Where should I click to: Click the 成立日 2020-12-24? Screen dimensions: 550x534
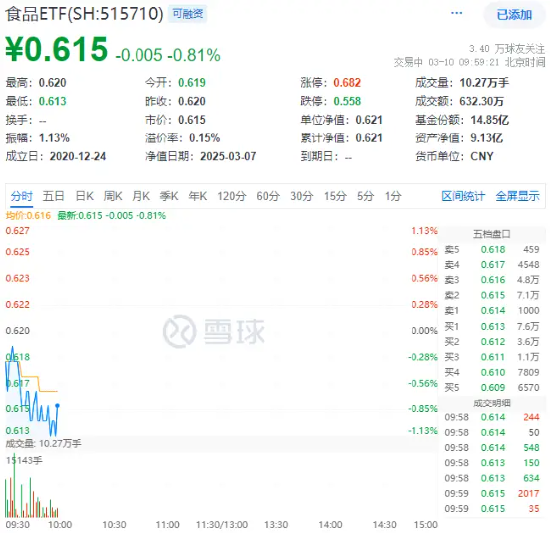[x=78, y=156]
